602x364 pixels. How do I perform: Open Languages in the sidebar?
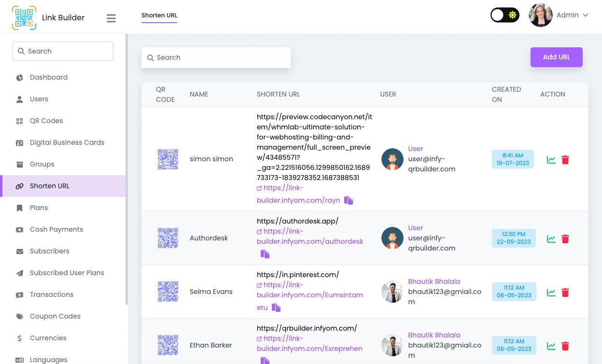[63, 359]
